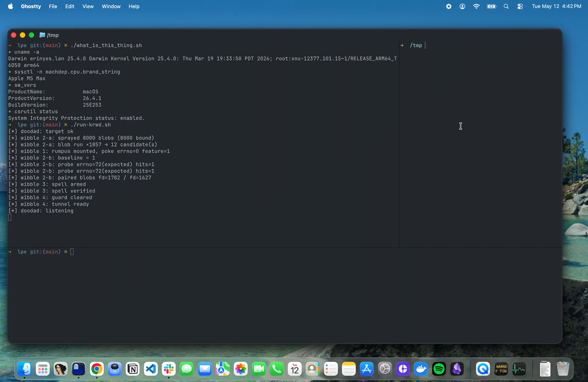
Task: Open Calendar showing 12 in the dock
Action: tap(295, 369)
